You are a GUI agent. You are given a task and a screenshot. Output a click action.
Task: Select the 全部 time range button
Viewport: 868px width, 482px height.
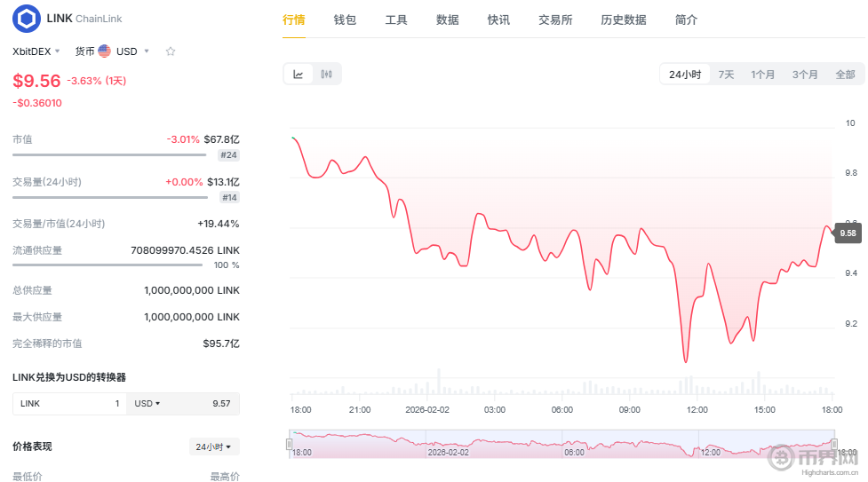click(845, 75)
